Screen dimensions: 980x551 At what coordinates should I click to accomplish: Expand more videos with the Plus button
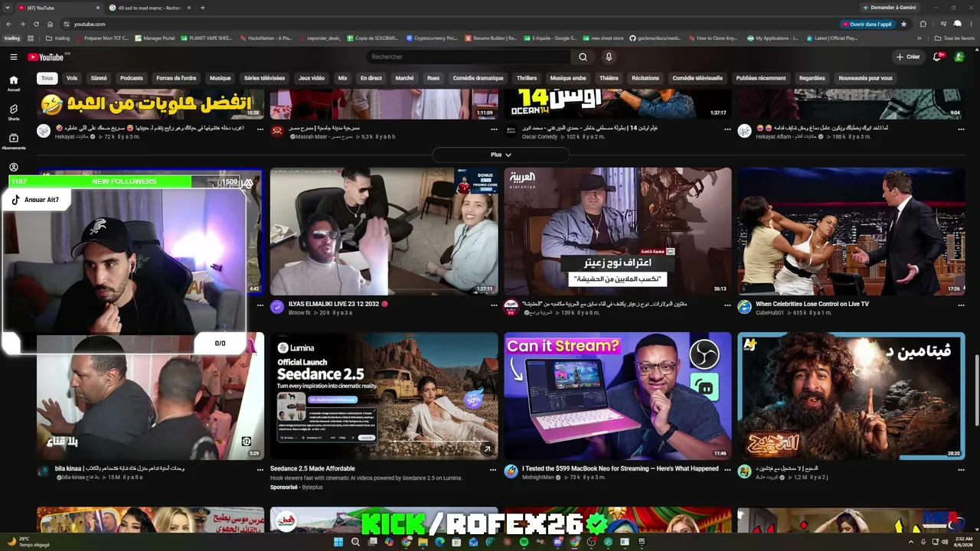[501, 155]
